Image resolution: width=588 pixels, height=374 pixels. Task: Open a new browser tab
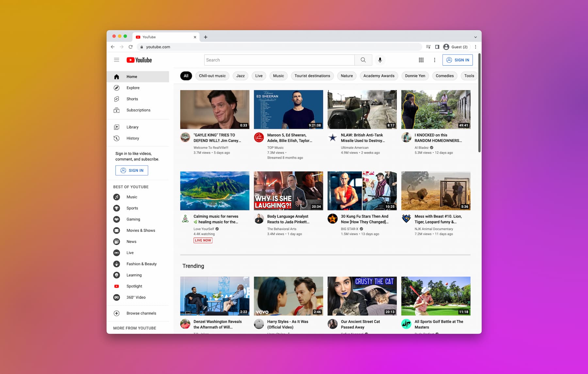point(205,37)
